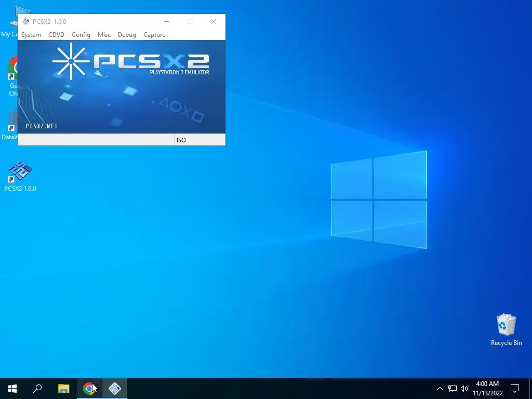
Task: Launch Chrome from the taskbar
Action: (x=89, y=389)
